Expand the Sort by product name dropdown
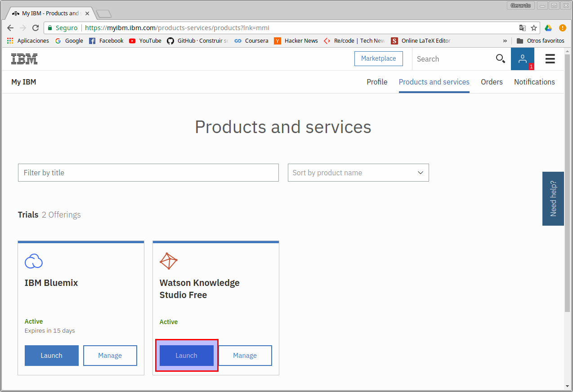 pos(358,173)
